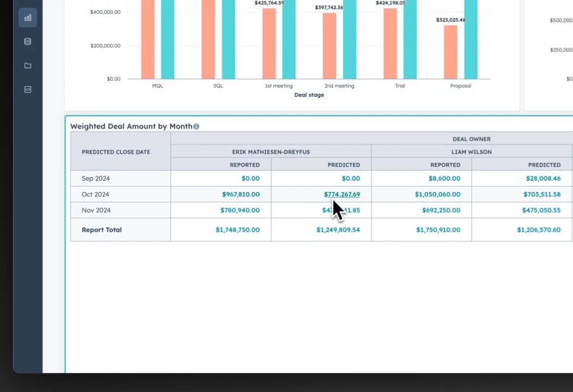Image resolution: width=573 pixels, height=392 pixels.
Task: Click the salmon bar for Proposal stage
Action: (x=450, y=52)
